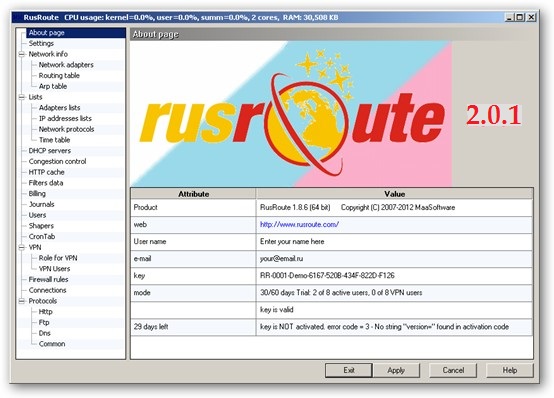Viewport: 554px width, 398px height.
Task: Select Dns under Protocols
Action: pos(45,333)
